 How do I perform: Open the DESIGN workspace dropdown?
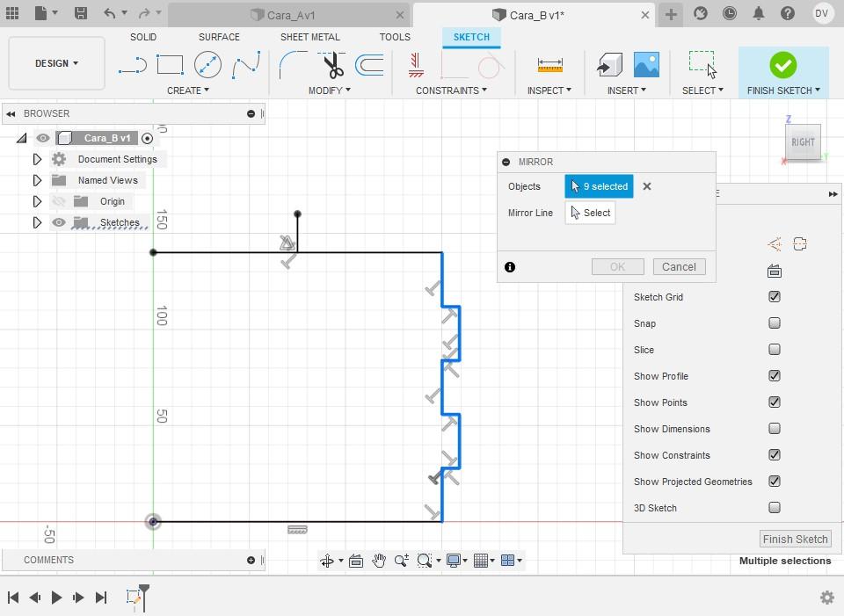click(x=56, y=63)
